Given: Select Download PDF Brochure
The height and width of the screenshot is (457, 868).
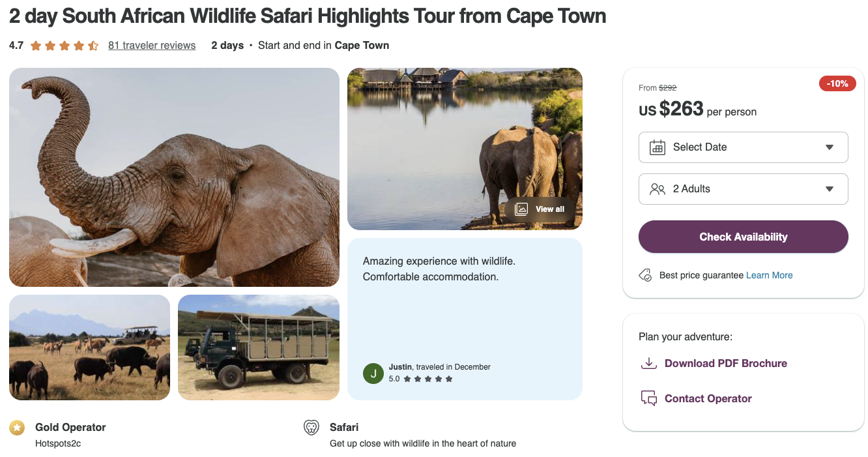Looking at the screenshot, I should (726, 363).
